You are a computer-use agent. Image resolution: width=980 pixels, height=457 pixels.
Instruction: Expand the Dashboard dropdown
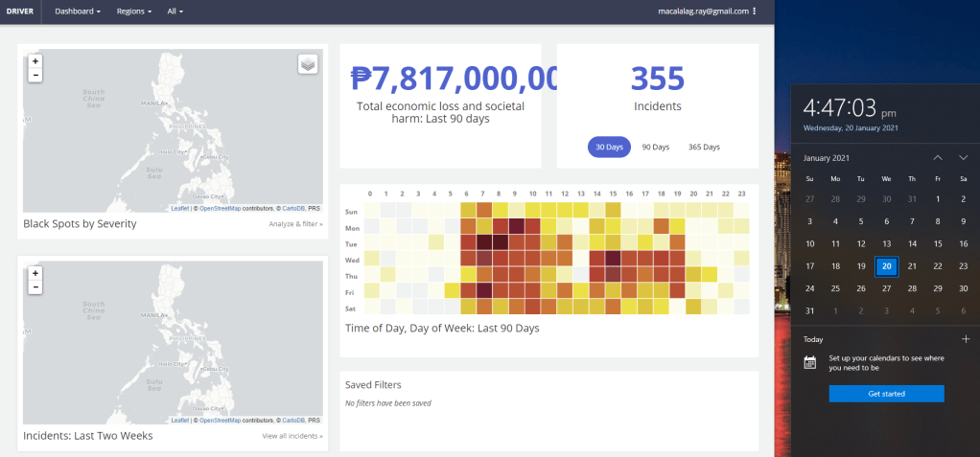[x=78, y=11]
